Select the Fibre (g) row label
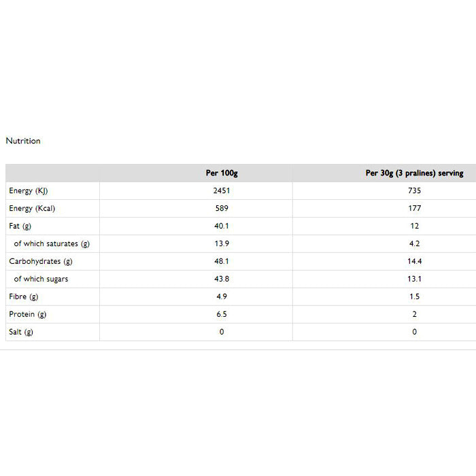Image resolution: width=476 pixels, height=476 pixels. pos(24,297)
